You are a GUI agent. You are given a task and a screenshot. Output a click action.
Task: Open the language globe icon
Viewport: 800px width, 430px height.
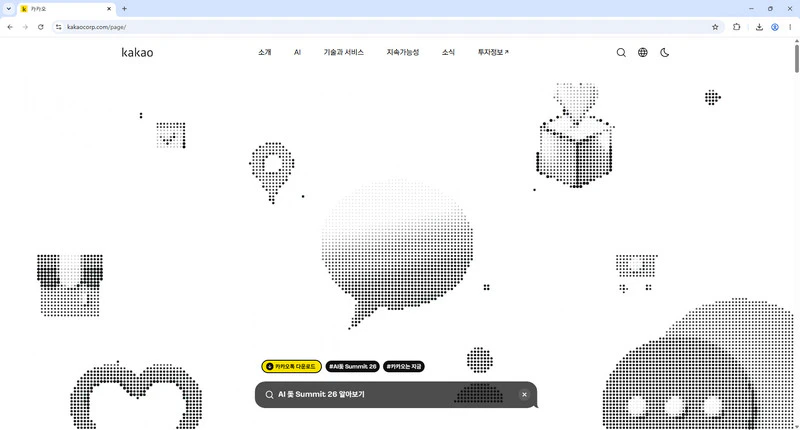(x=643, y=53)
